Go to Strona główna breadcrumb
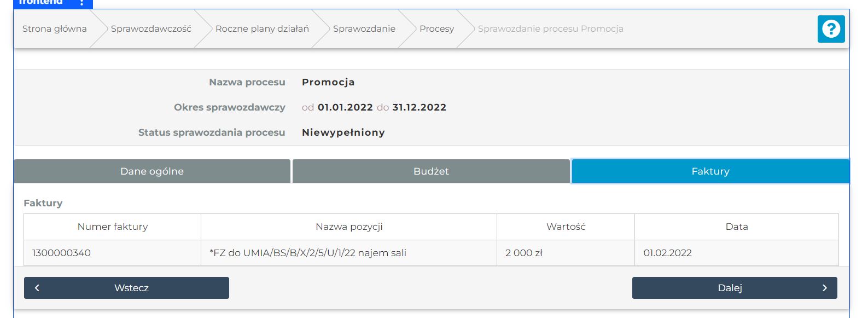The height and width of the screenshot is (318, 868). (55, 29)
